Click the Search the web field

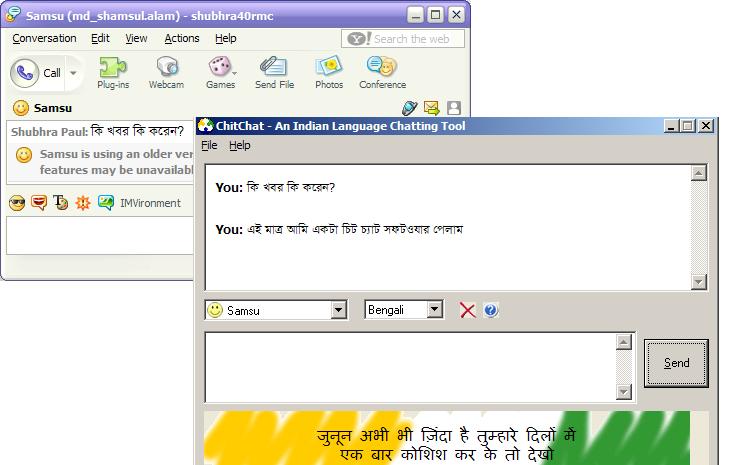[403, 39]
